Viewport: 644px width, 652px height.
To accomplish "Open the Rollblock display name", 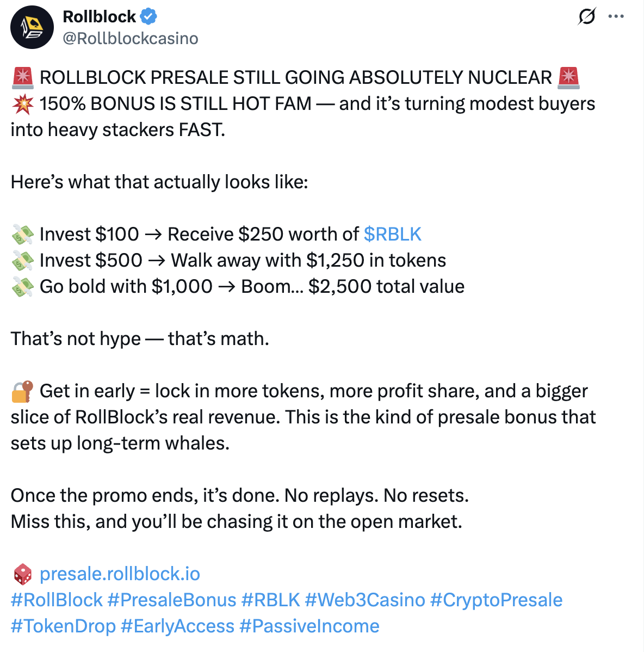I will pyautogui.click(x=100, y=17).
